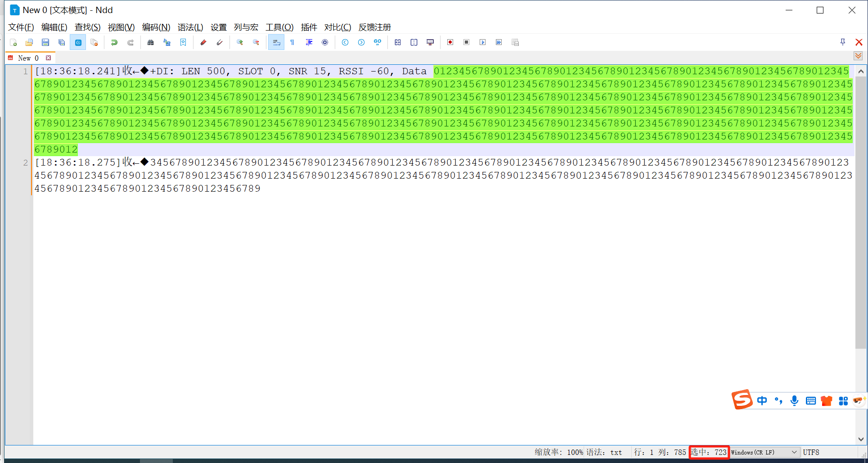Open the 反馈注册 menu
The image size is (868, 463).
(375, 27)
